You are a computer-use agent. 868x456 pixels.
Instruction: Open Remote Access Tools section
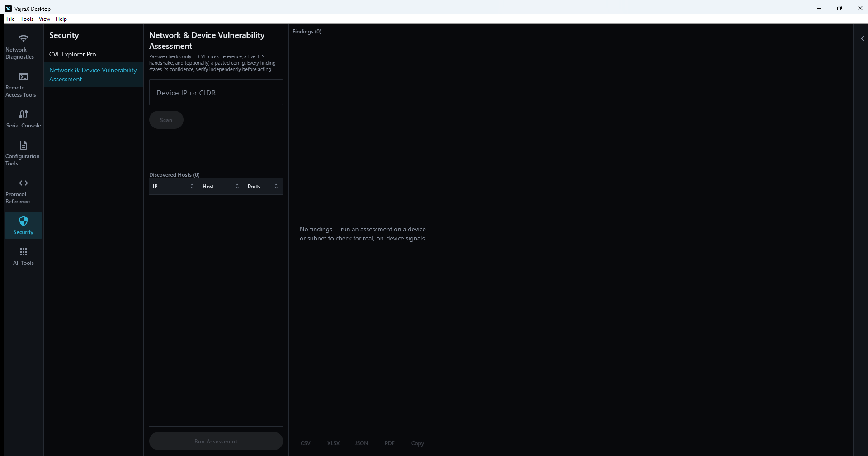(x=24, y=85)
